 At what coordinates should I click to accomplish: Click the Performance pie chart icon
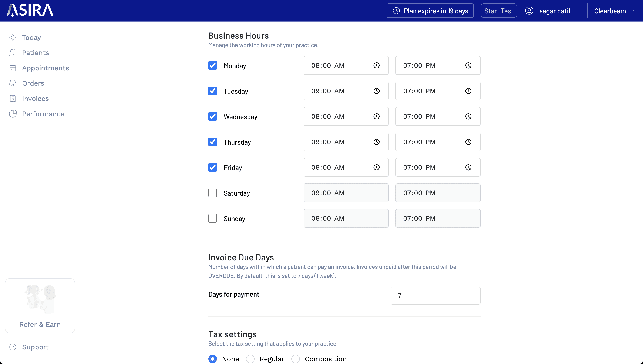(13, 114)
